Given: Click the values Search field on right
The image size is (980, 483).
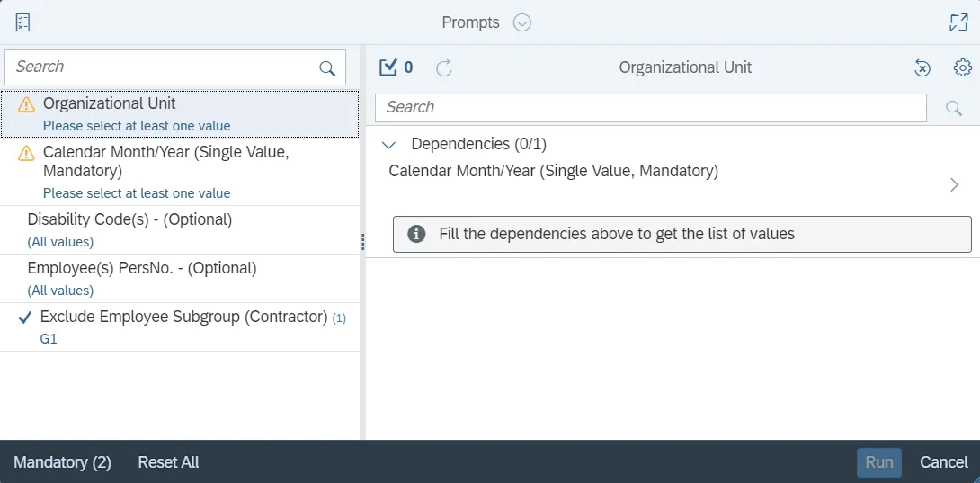Looking at the screenshot, I should 650,108.
